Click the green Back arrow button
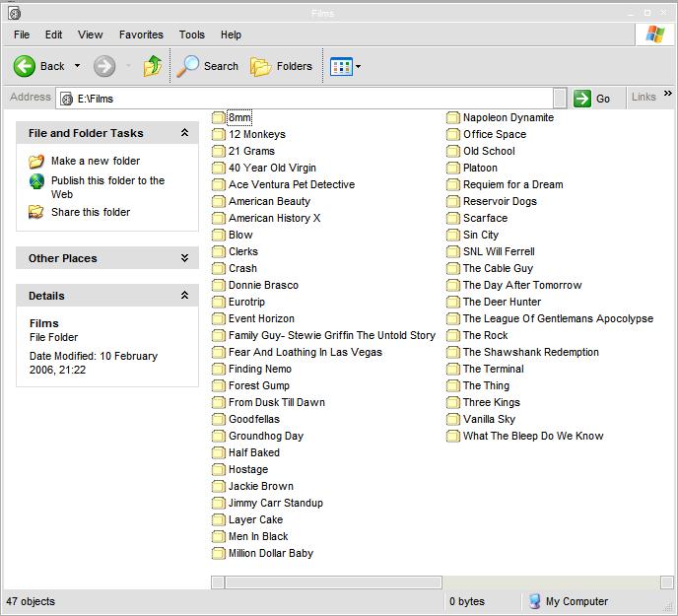The image size is (678, 616). coord(25,66)
